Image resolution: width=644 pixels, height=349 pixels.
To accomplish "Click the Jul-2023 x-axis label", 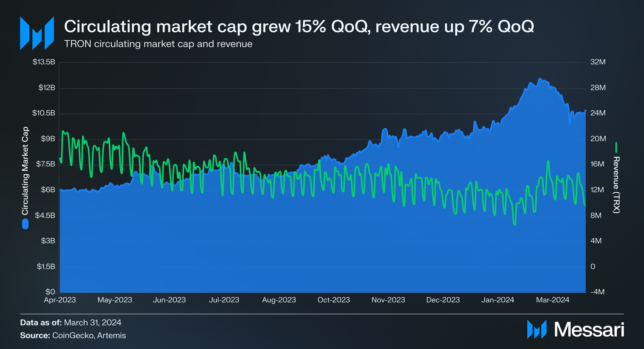I will coord(224,300).
